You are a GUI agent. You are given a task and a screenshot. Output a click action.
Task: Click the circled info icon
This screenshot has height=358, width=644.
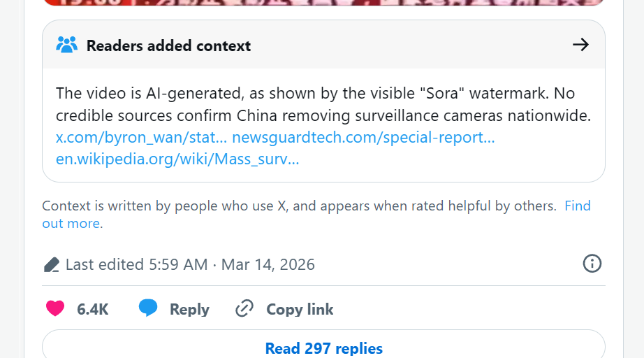pyautogui.click(x=592, y=264)
